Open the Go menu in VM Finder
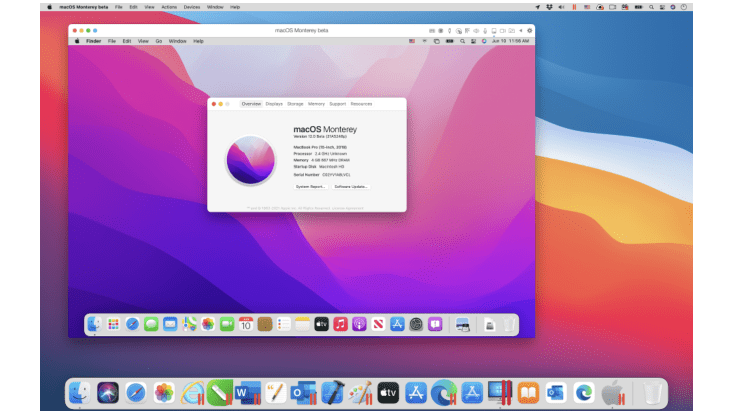The image size is (735, 413). pos(159,41)
